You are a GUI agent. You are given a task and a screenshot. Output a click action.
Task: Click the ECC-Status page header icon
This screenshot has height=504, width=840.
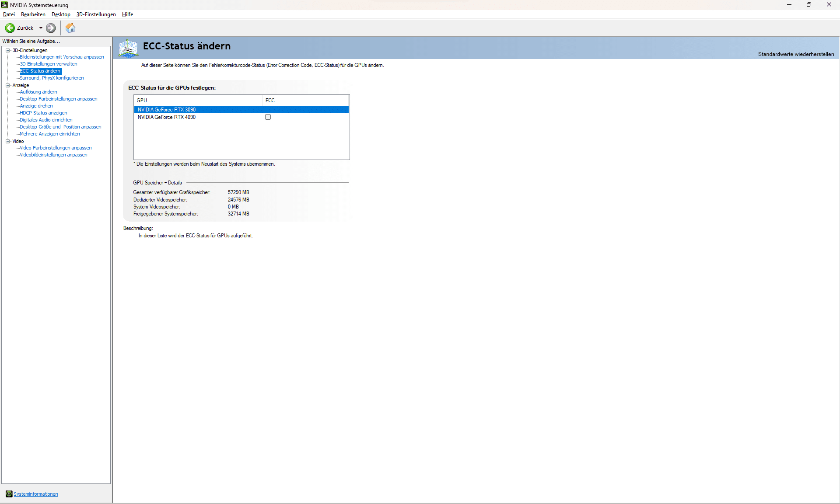coord(128,48)
